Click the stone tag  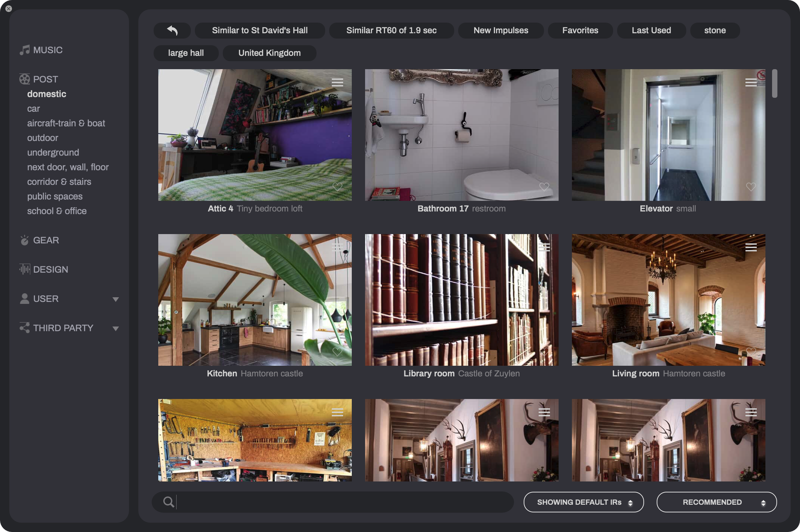click(715, 31)
